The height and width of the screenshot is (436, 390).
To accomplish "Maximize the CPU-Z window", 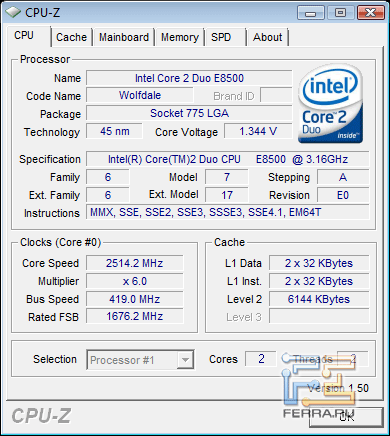I will pos(340,13).
